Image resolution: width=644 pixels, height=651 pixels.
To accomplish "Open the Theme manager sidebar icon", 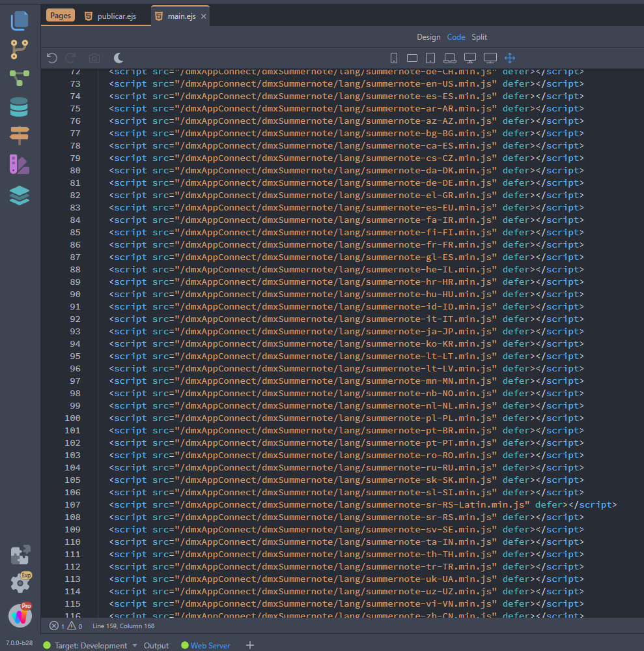I will tap(19, 164).
